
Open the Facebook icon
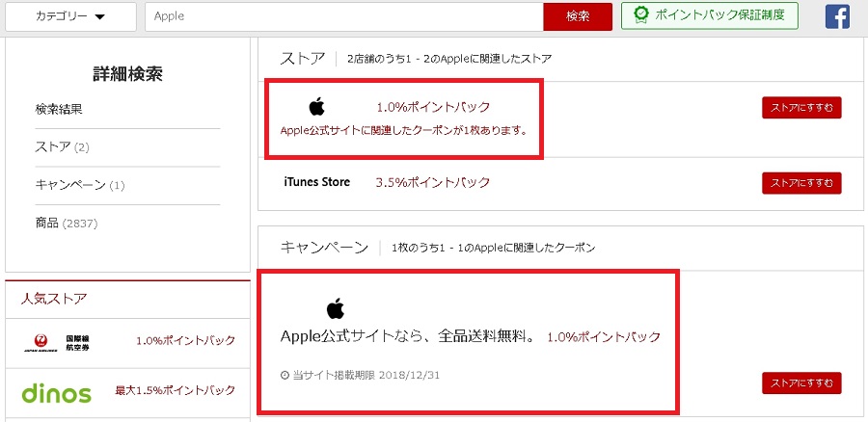[x=837, y=16]
